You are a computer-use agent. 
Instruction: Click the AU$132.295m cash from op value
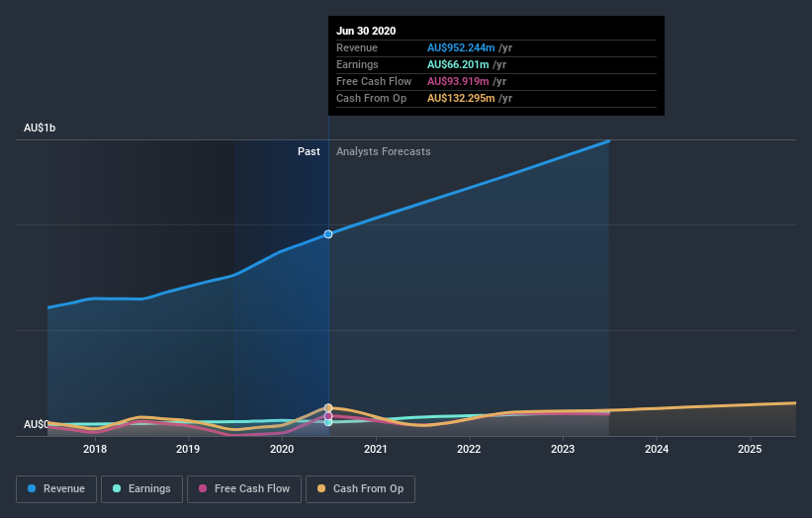(461, 98)
